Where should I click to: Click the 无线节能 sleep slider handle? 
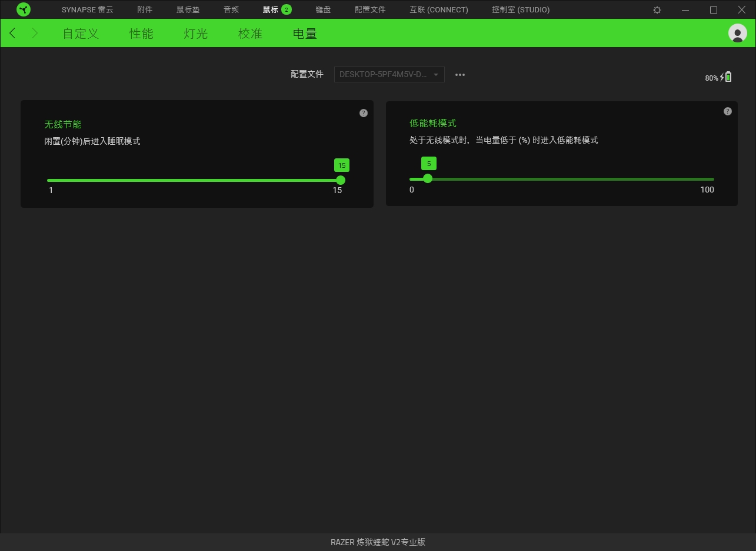341,180
